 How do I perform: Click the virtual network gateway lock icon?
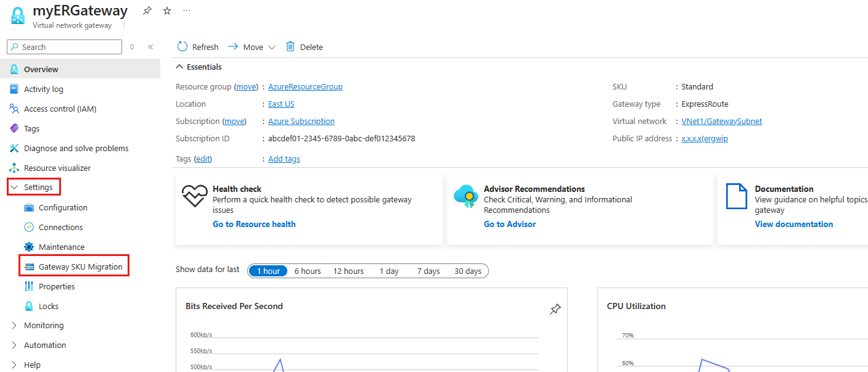(x=18, y=16)
